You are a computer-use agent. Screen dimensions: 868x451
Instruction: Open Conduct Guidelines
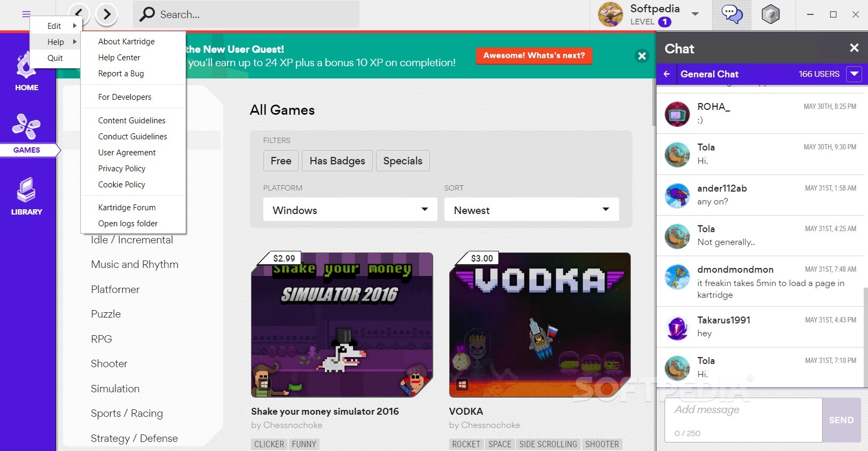pyautogui.click(x=133, y=136)
